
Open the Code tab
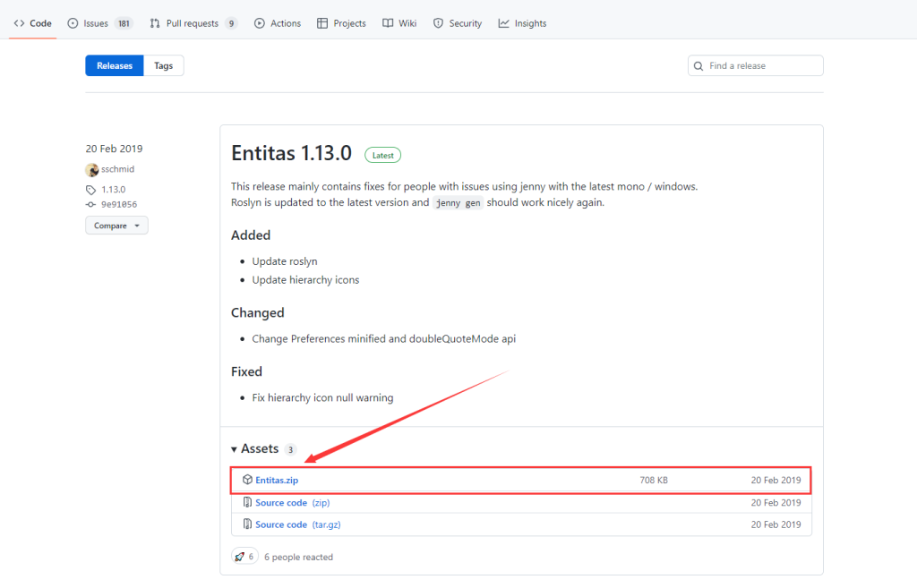click(33, 23)
